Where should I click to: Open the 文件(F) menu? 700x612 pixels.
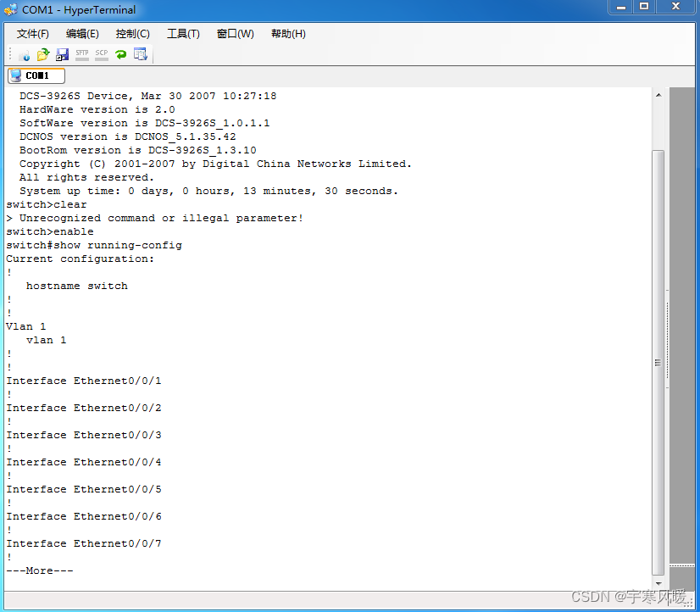(32, 34)
